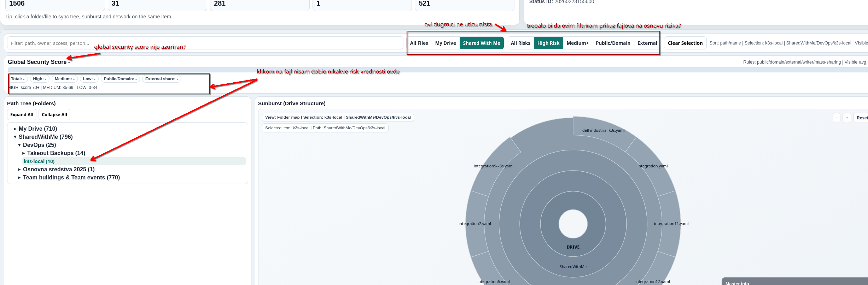Select k3s-local folder in tree
This screenshot has width=868, height=285.
point(39,161)
